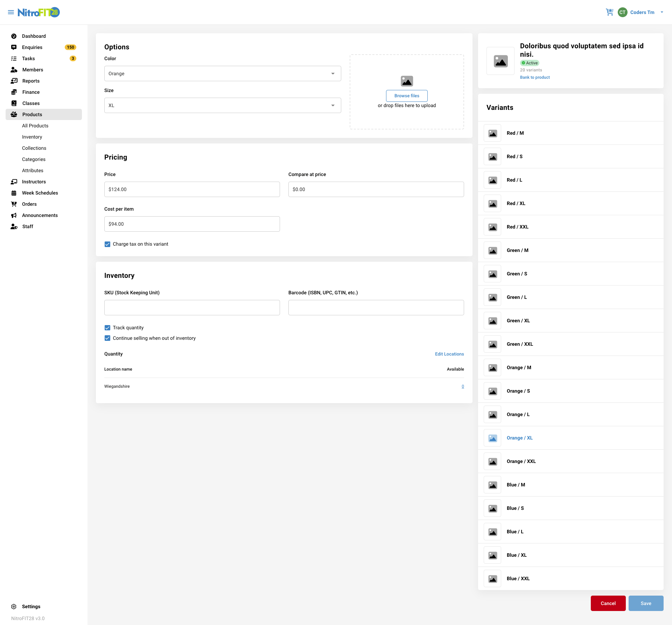Click the Enquiries chat icon
Viewport: 672px width, 625px height.
tap(14, 47)
